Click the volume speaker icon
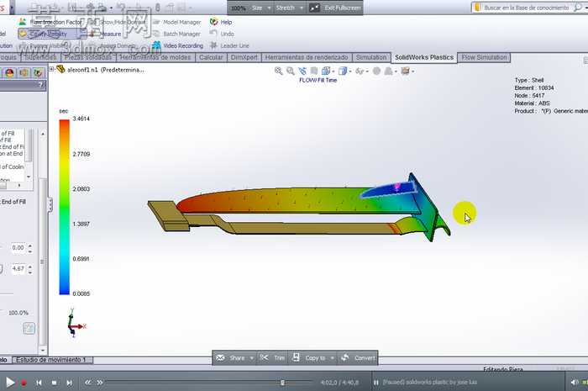The image size is (588, 391). pyautogui.click(x=575, y=382)
